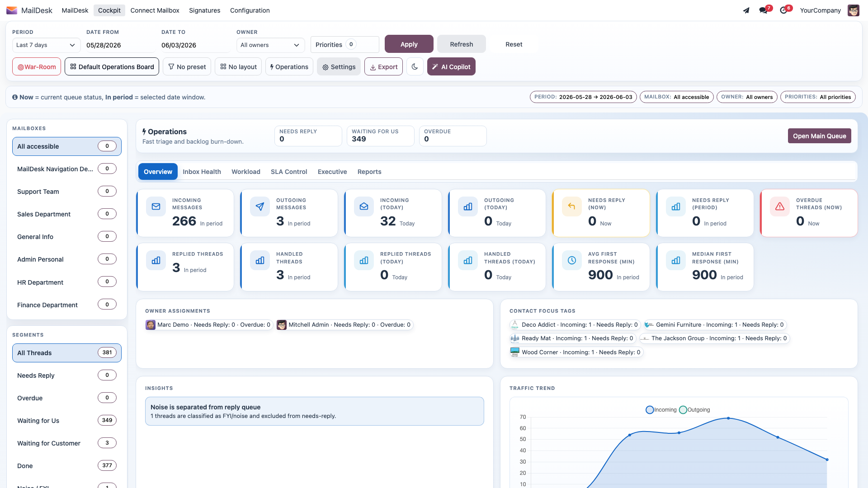868x488 pixels.
Task: Switch to the SLA Control tab
Action: coord(289,172)
